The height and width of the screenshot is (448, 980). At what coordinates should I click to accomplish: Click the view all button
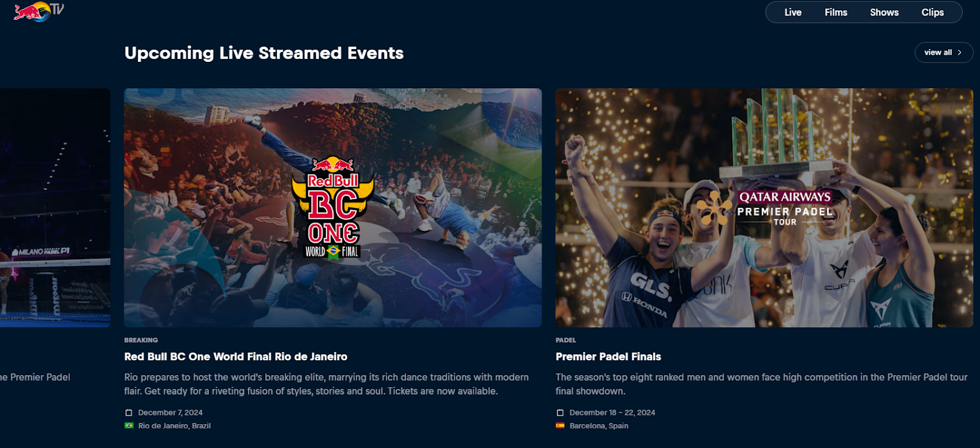point(944,53)
